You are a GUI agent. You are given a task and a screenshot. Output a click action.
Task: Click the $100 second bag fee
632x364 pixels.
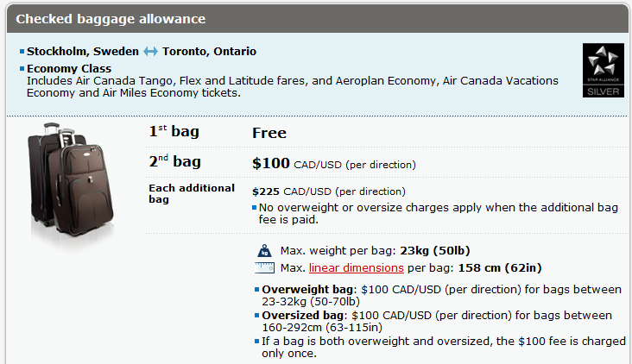click(271, 163)
